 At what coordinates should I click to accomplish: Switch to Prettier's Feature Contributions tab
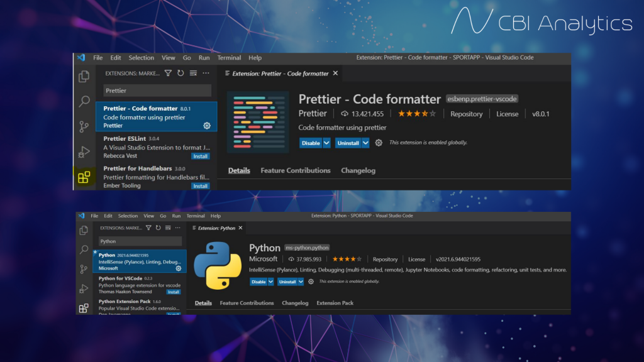click(x=296, y=170)
